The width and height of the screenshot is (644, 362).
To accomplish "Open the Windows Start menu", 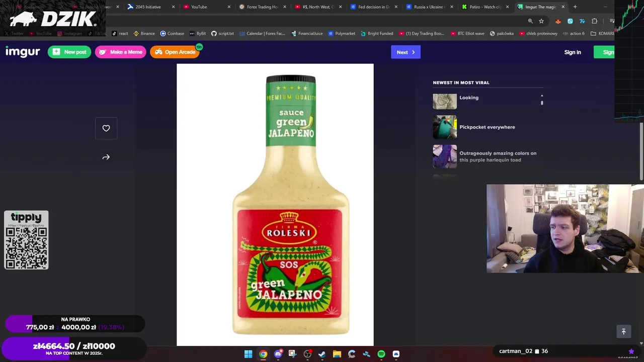I will click(248, 354).
